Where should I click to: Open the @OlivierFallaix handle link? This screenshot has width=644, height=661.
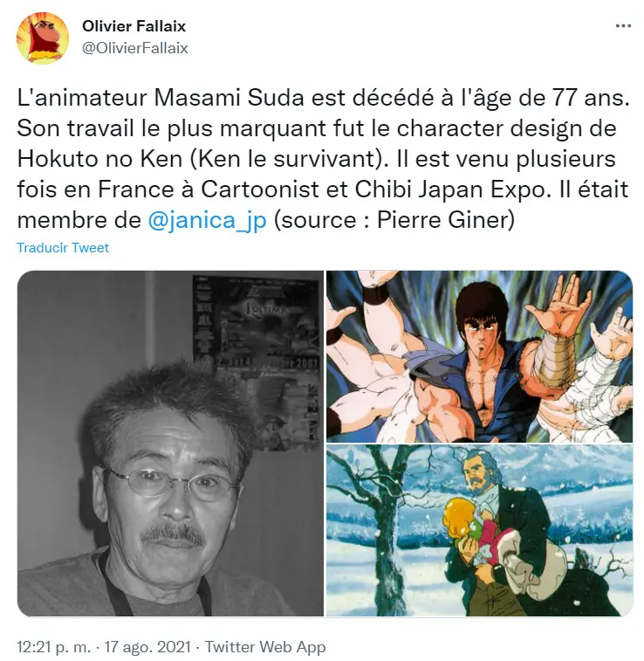pos(135,48)
